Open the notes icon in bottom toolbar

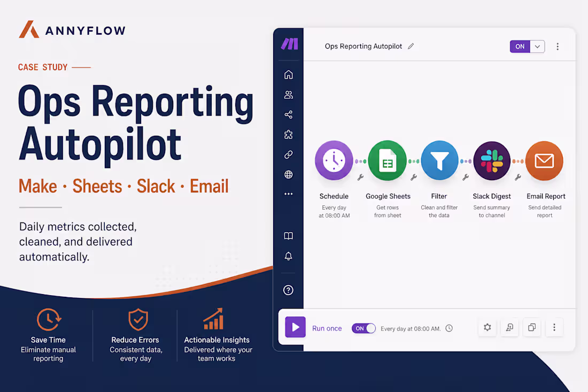click(x=509, y=327)
